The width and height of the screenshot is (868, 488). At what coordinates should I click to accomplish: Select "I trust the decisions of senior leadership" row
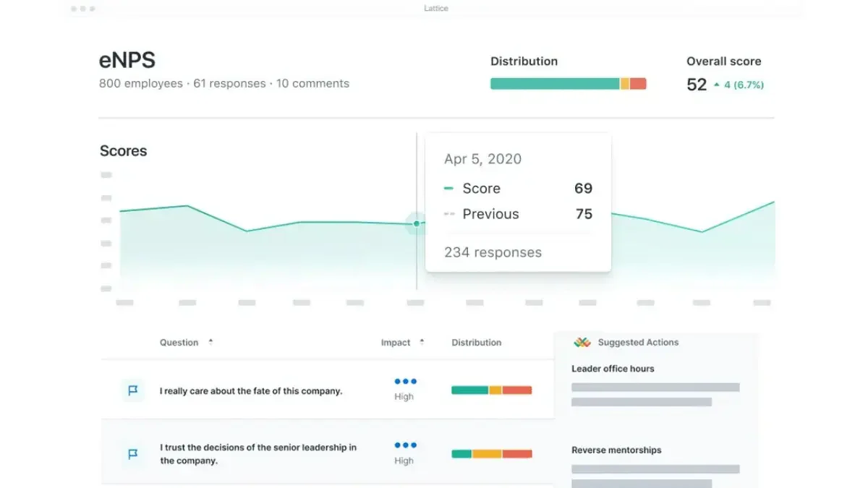pos(327,453)
